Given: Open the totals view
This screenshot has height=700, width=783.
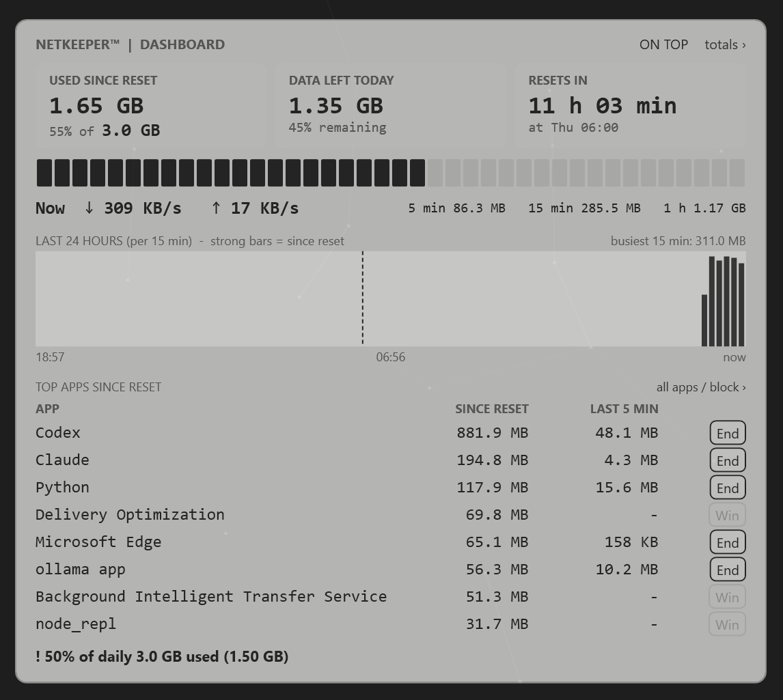Looking at the screenshot, I should 725,44.
